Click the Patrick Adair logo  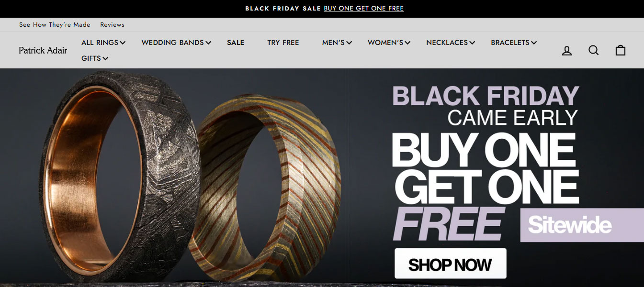(43, 50)
